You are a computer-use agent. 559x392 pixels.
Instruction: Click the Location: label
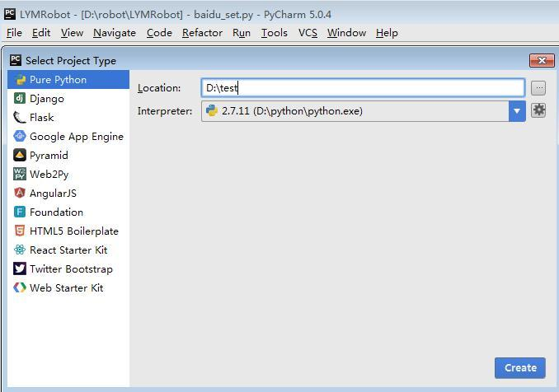(159, 88)
